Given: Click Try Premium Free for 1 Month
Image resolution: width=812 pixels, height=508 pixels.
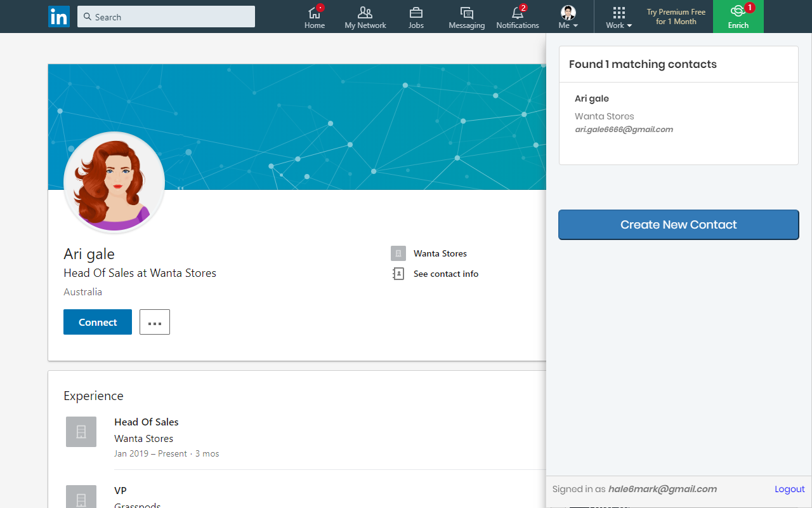Looking at the screenshot, I should (x=676, y=17).
